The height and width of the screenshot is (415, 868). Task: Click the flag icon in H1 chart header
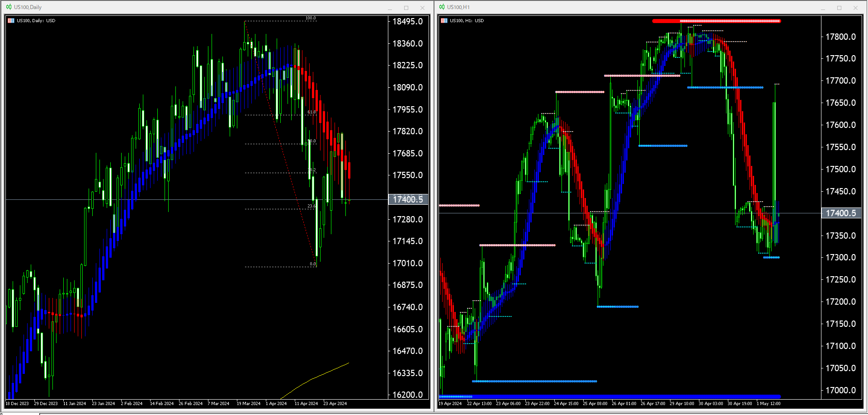[x=444, y=20]
